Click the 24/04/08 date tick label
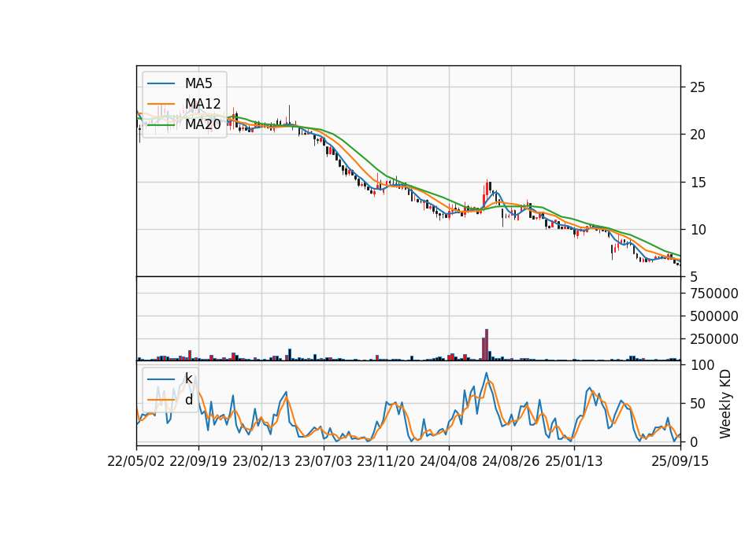 pyautogui.click(x=448, y=461)
